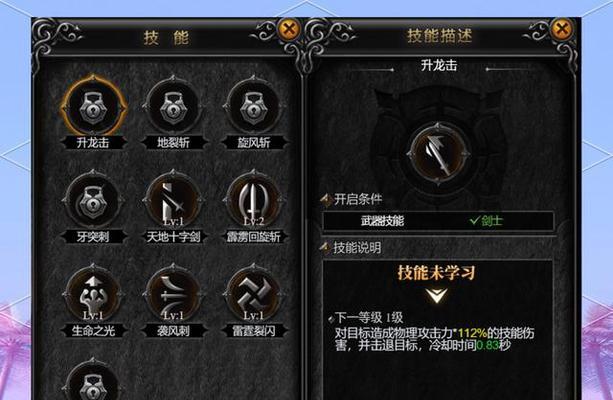Screen dimensions: 613x400
Task: Select the 霹雳回旋斩 skill icon
Action: point(253,201)
